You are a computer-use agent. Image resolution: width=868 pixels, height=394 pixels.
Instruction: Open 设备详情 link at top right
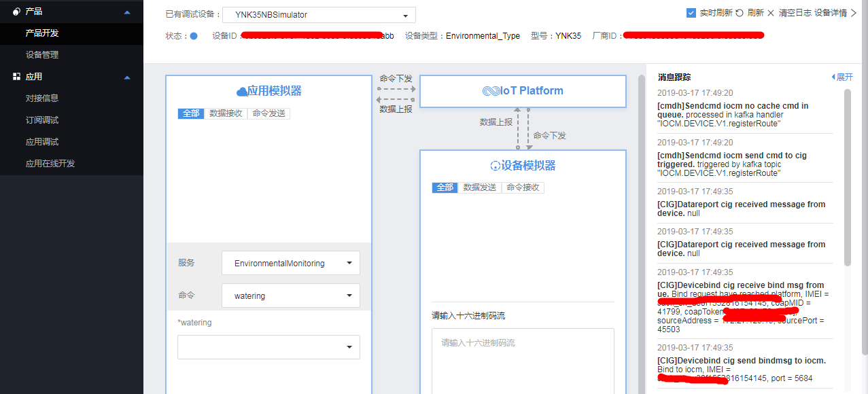click(x=835, y=13)
